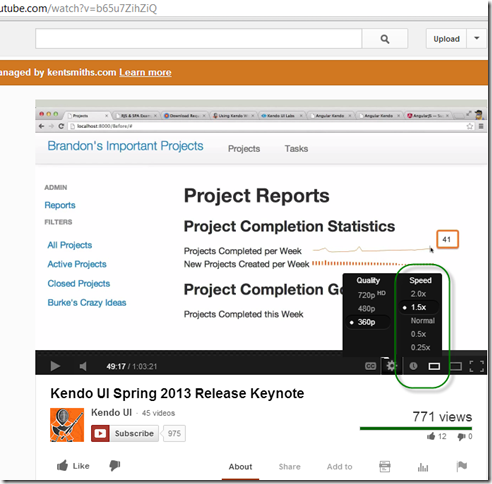Click Projects nav item in video
Screen dimensions: 492x484
point(244,149)
